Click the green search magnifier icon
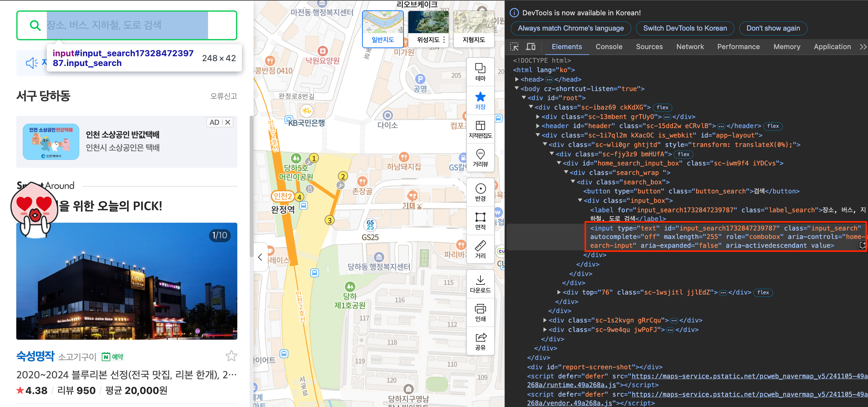 tap(35, 25)
